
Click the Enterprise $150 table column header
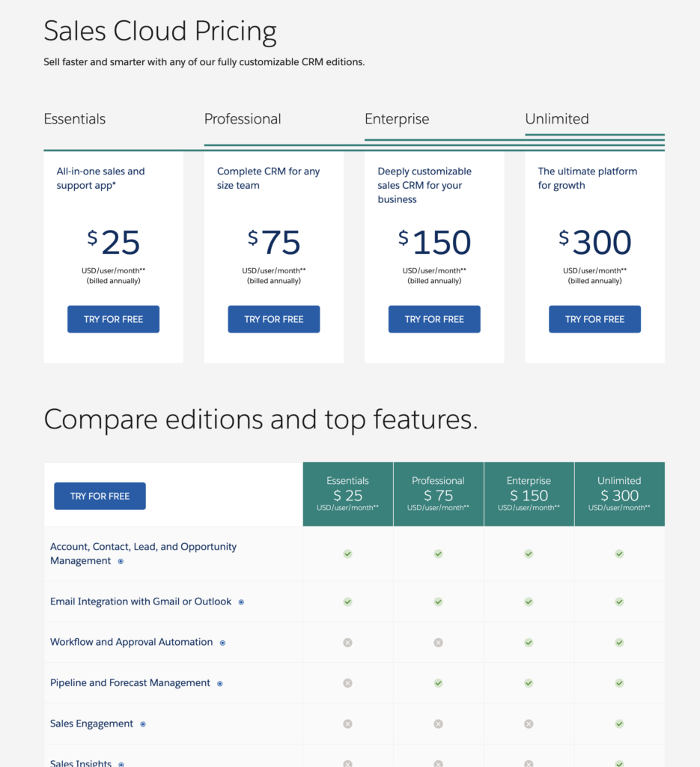529,494
